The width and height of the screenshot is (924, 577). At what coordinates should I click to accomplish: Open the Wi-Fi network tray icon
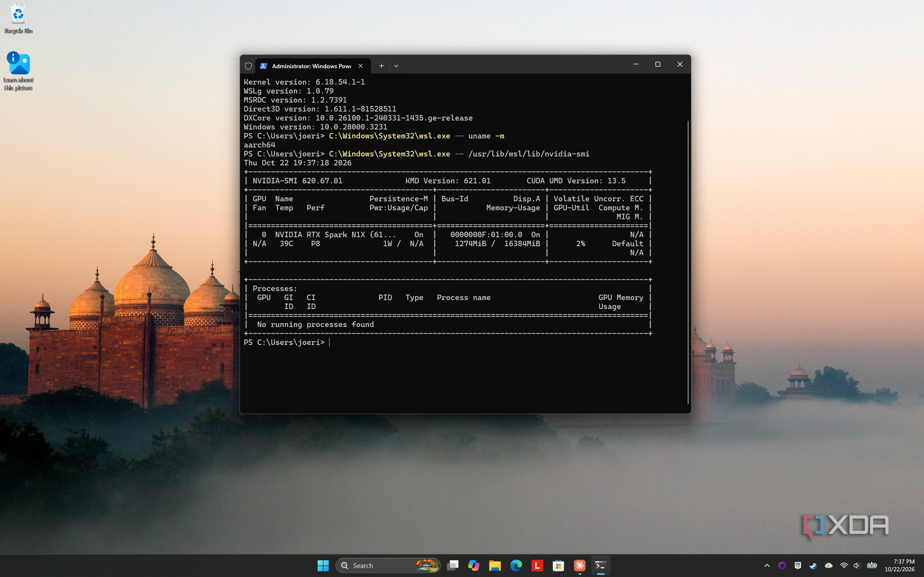point(843,566)
